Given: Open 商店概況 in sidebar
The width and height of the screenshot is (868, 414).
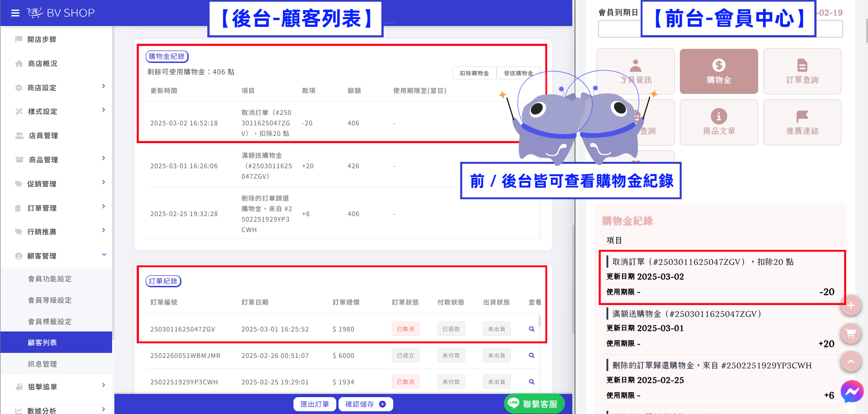Looking at the screenshot, I should tap(56, 63).
